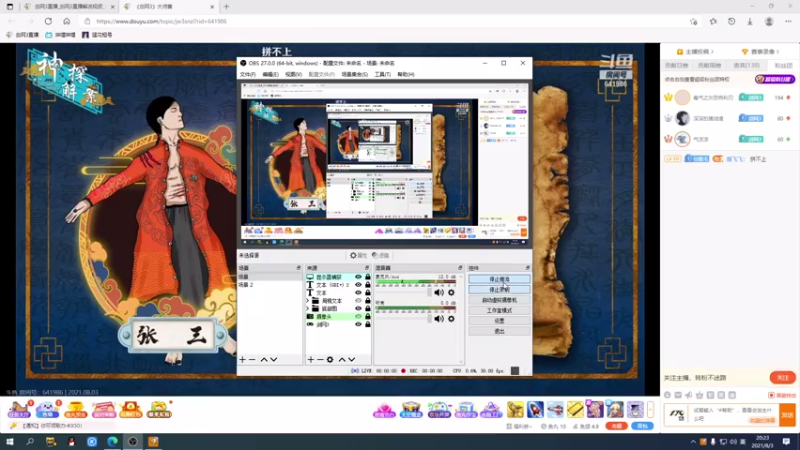Image resolution: width=800 pixels, height=450 pixels.
Task: Pop out the Controls dock
Action: tap(528, 268)
